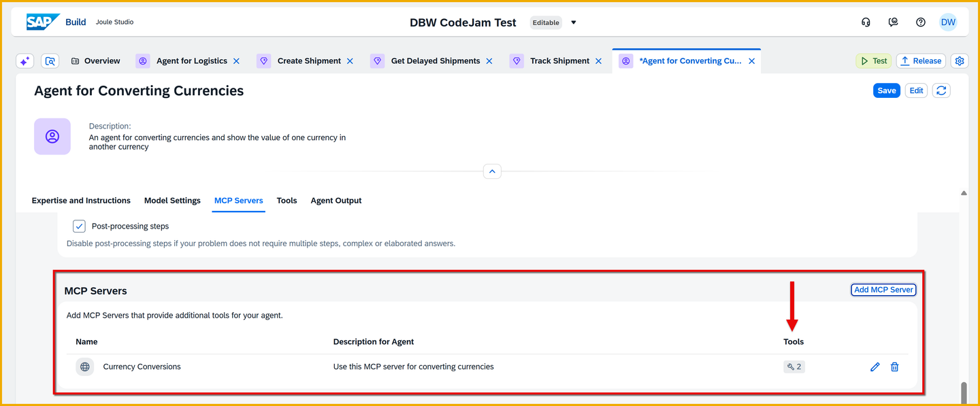980x406 pixels.
Task: Click the vertical scrollbar thumb
Action: click(x=964, y=394)
